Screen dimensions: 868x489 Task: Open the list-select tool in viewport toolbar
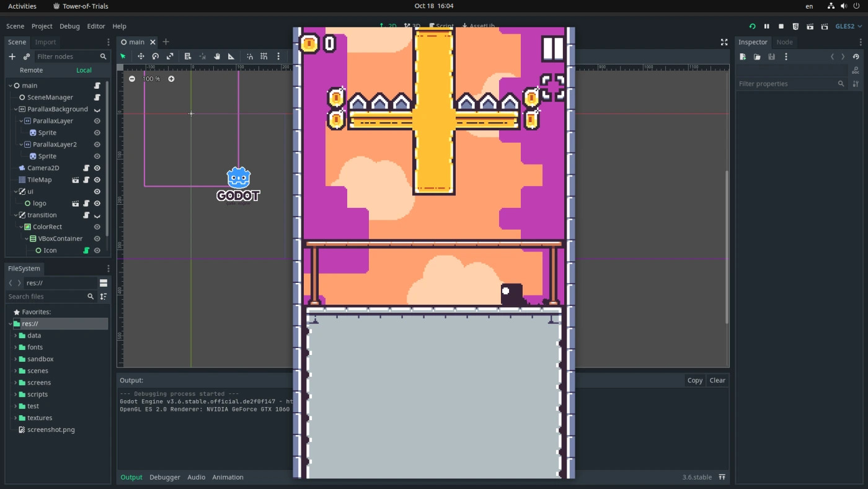[188, 56]
